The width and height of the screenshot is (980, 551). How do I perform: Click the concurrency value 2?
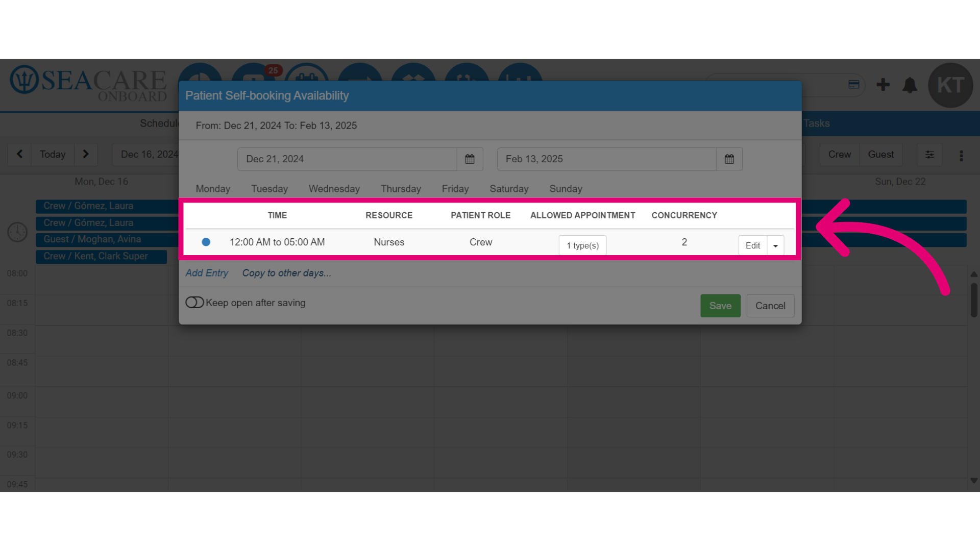pos(684,242)
